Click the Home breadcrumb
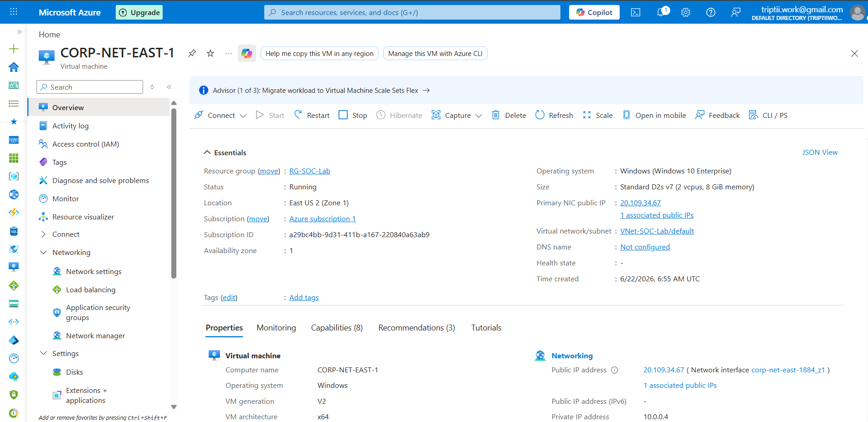 49,35
